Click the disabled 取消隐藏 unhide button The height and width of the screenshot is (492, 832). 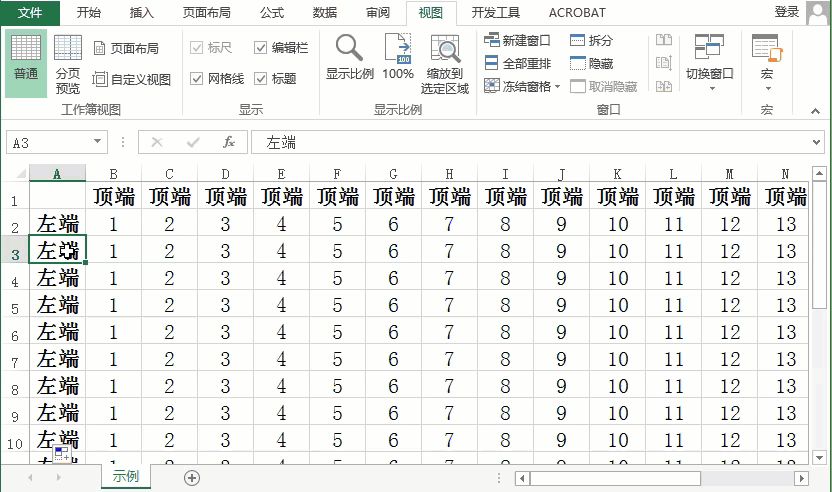click(x=603, y=87)
